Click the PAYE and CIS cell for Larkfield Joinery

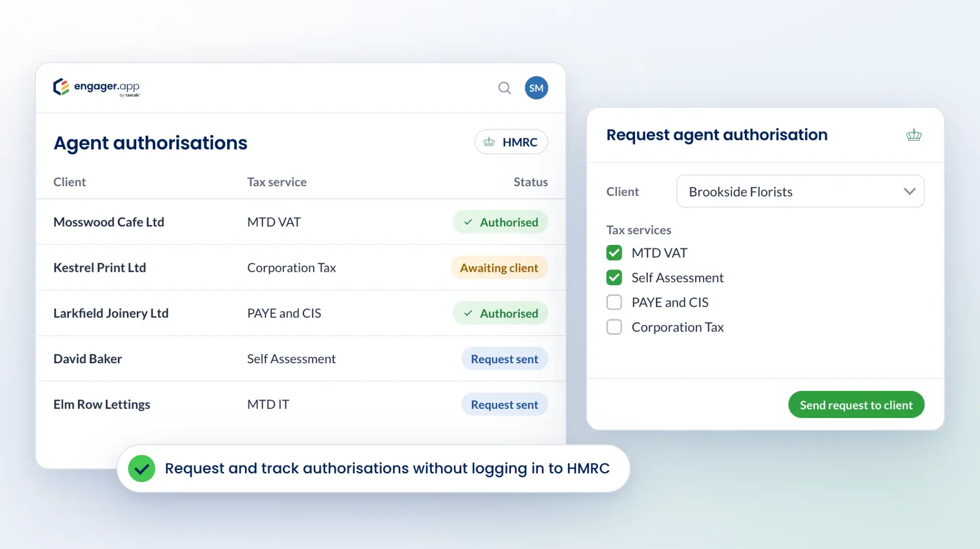284,313
